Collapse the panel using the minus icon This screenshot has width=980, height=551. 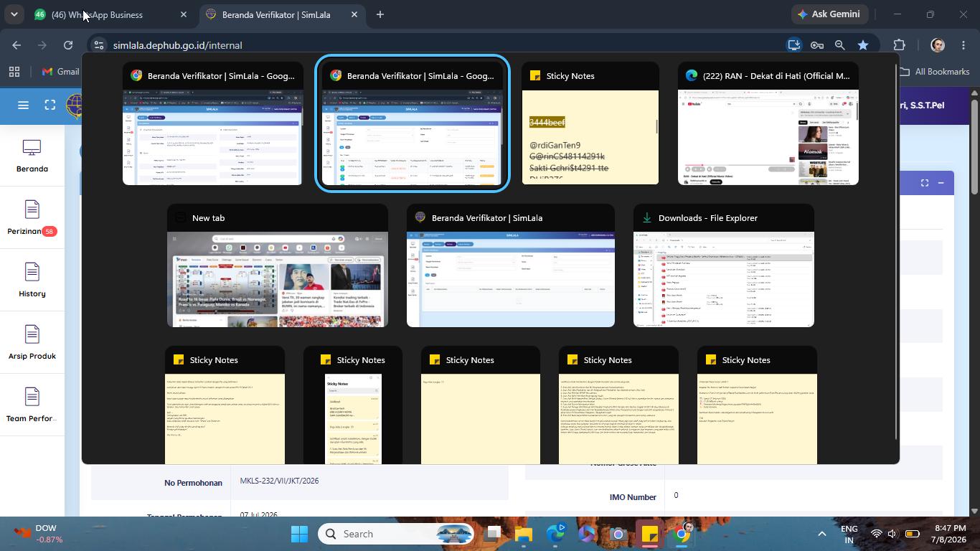pyautogui.click(x=941, y=183)
